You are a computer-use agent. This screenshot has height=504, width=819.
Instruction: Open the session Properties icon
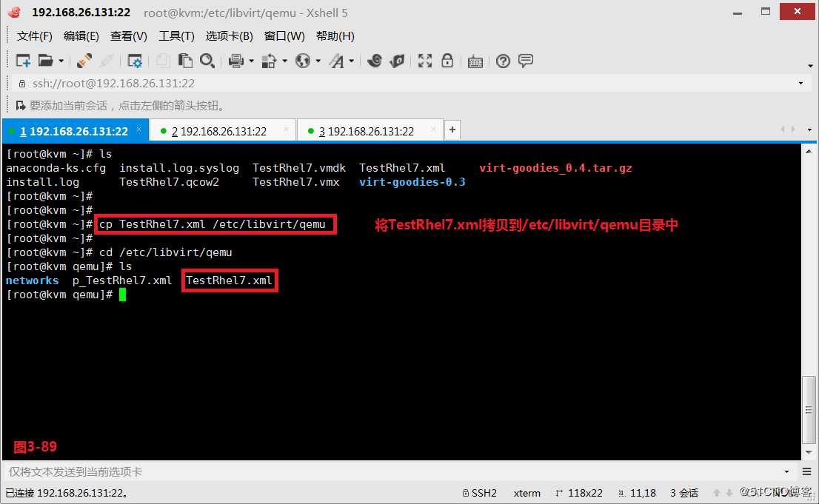click(x=135, y=61)
